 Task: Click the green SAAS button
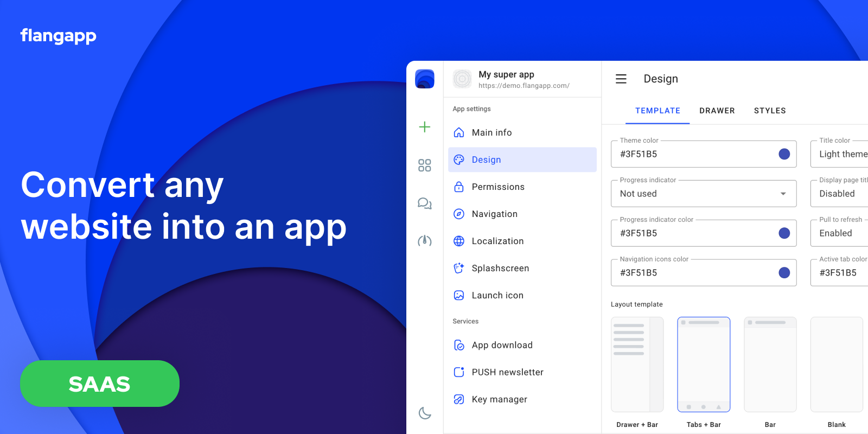pyautogui.click(x=100, y=384)
